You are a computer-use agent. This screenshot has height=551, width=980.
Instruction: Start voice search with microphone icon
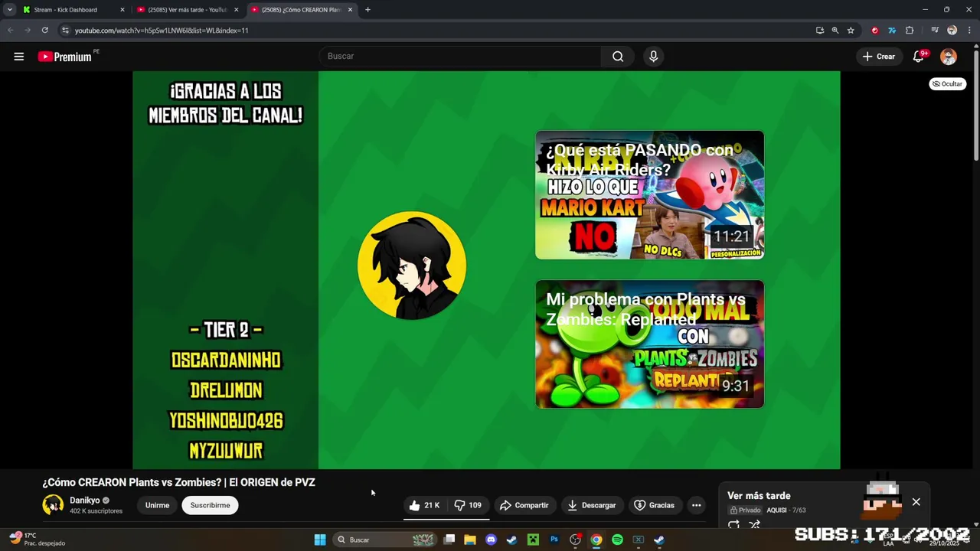pos(653,57)
